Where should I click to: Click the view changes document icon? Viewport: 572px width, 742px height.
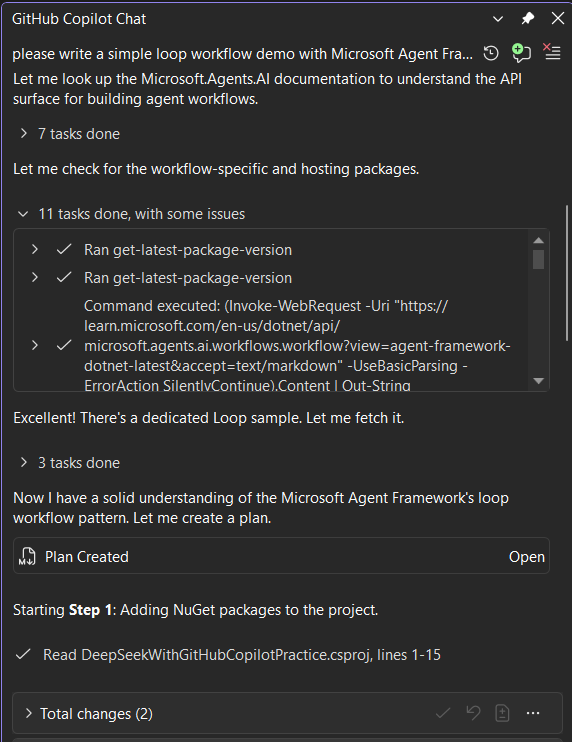[x=502, y=713]
